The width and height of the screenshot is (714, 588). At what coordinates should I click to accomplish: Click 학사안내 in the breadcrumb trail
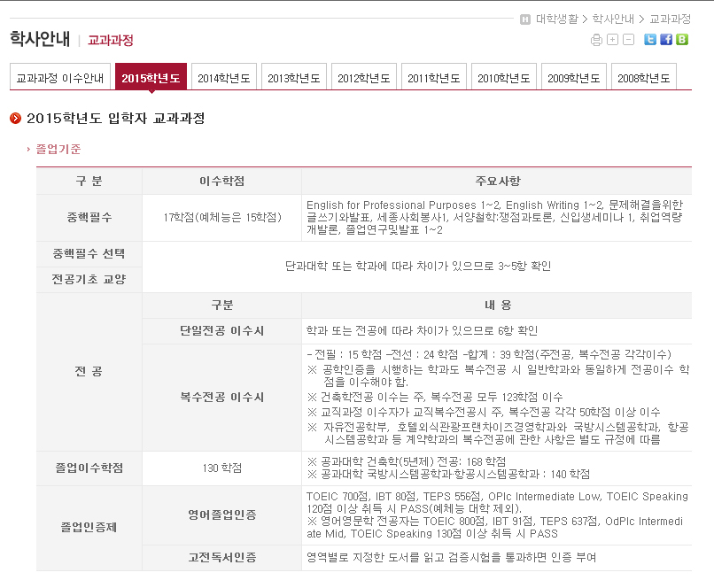click(614, 19)
